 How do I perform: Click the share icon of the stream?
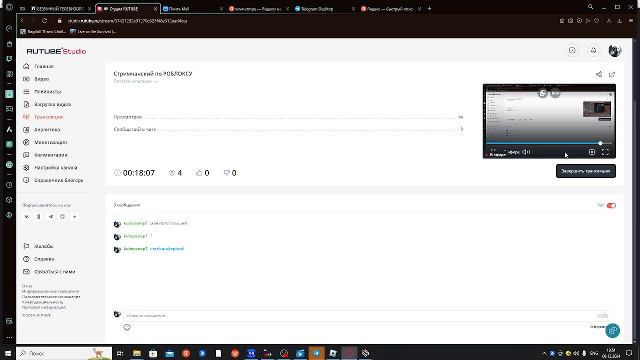pyautogui.click(x=599, y=74)
